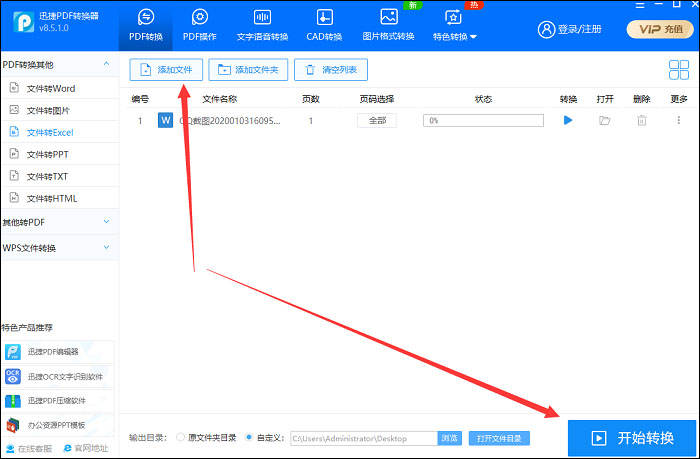Select the CAD转换 tab
The image size is (700, 459).
(324, 25)
